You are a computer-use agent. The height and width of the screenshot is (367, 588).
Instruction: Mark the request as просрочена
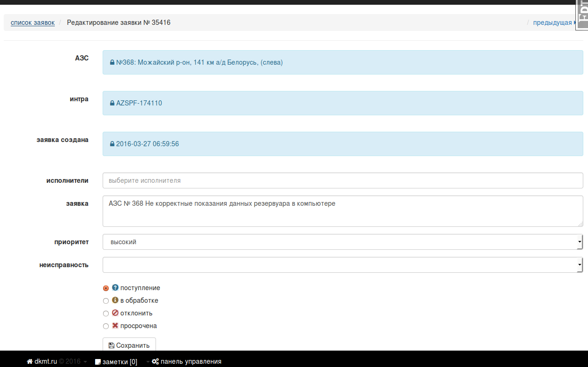(x=106, y=326)
